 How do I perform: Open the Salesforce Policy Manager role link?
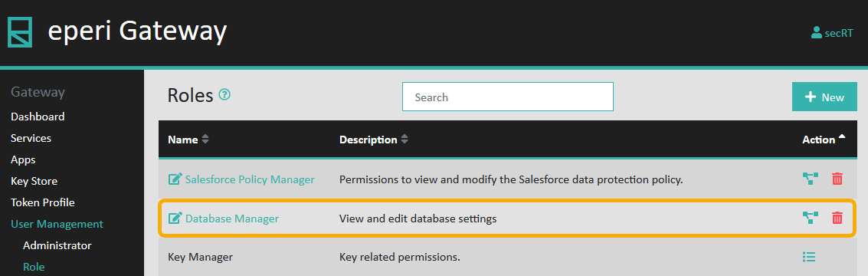point(250,179)
